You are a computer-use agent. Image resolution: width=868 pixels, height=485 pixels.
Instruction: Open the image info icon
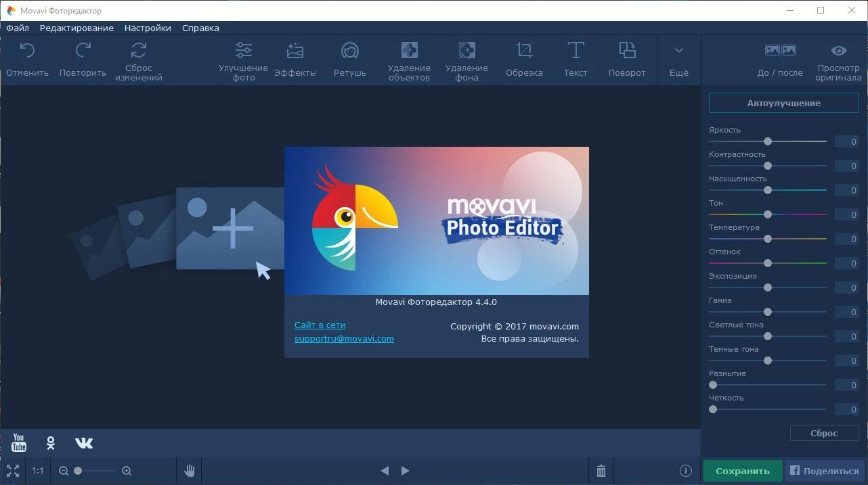click(685, 471)
